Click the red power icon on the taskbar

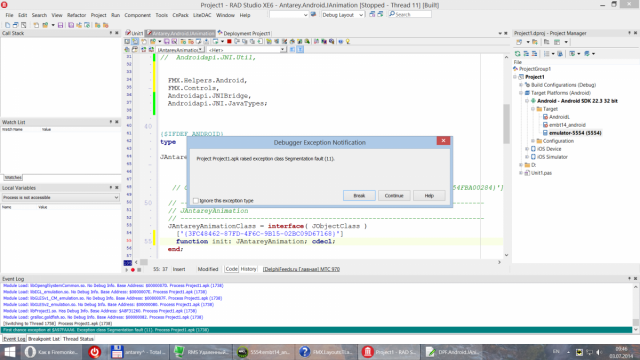pyautogui.click(x=95, y=352)
